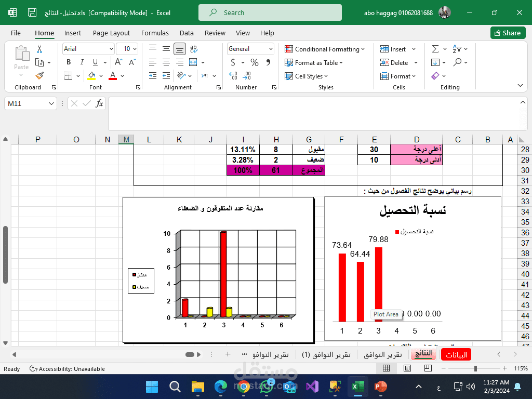Apply Percent Style
Viewport: 532px width, 399px height.
[x=255, y=62]
